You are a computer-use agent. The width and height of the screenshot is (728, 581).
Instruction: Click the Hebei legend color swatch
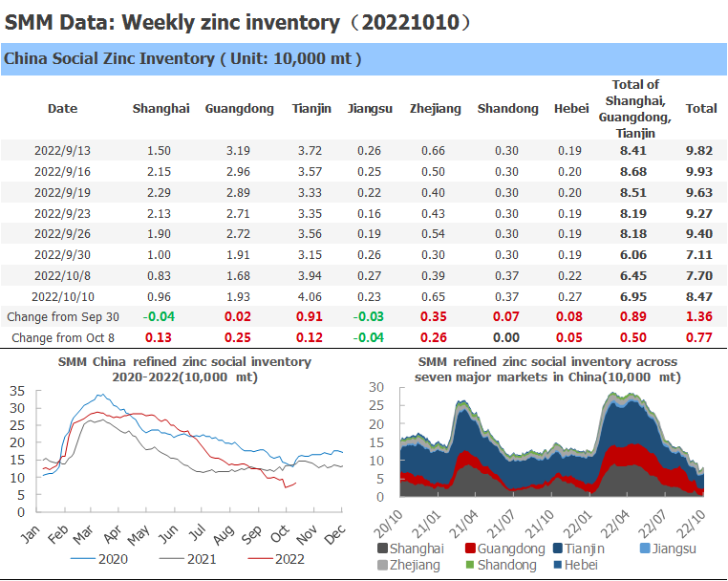pyautogui.click(x=558, y=565)
